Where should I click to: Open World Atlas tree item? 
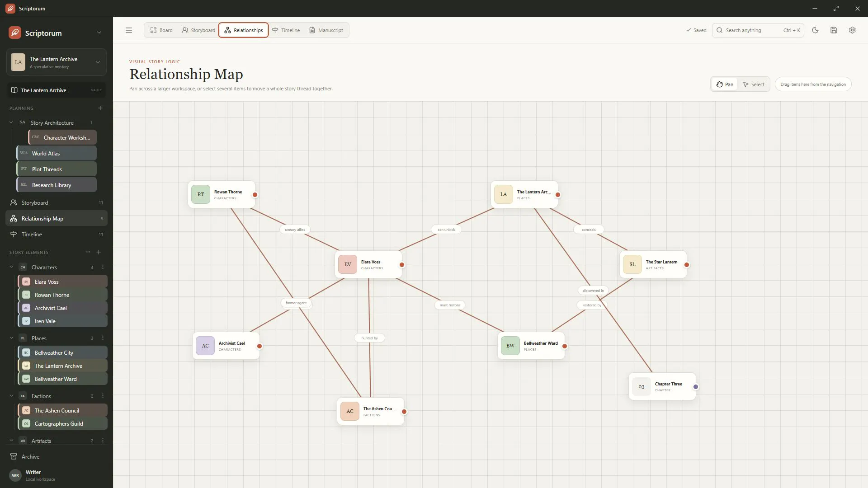tap(57, 153)
